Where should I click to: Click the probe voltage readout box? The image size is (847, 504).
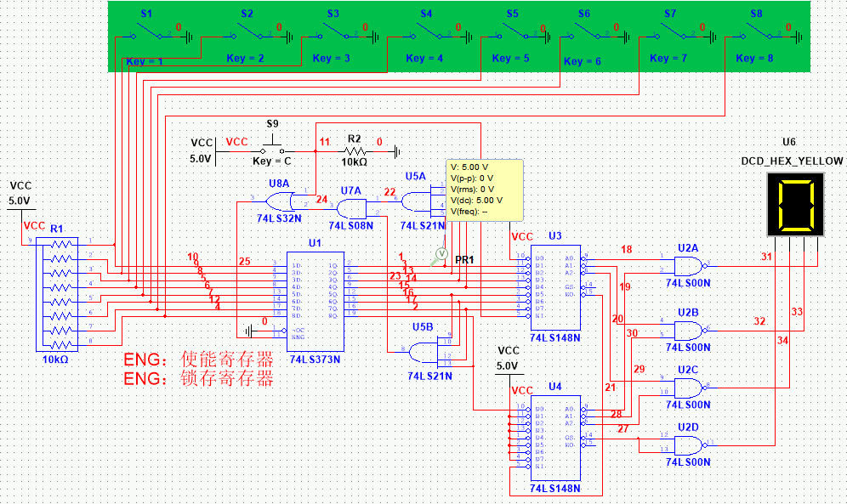point(484,190)
